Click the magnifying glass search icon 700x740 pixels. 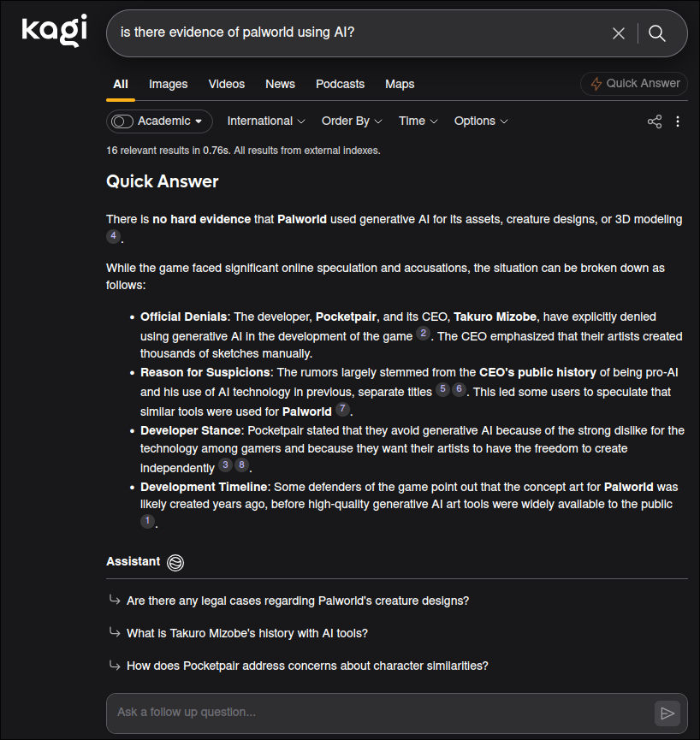pyautogui.click(x=656, y=33)
